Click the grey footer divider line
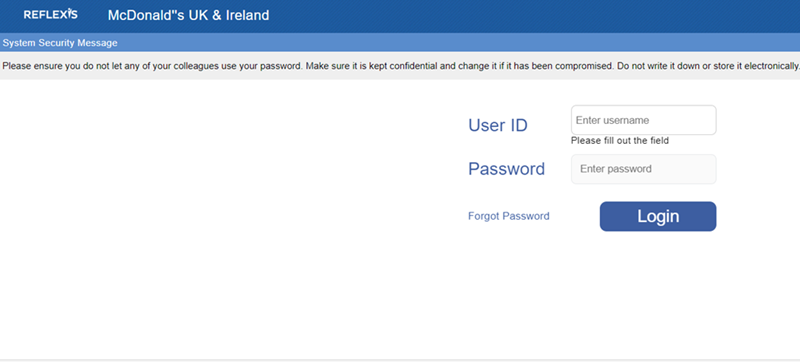Viewport: 800px width, 362px height. [400, 360]
